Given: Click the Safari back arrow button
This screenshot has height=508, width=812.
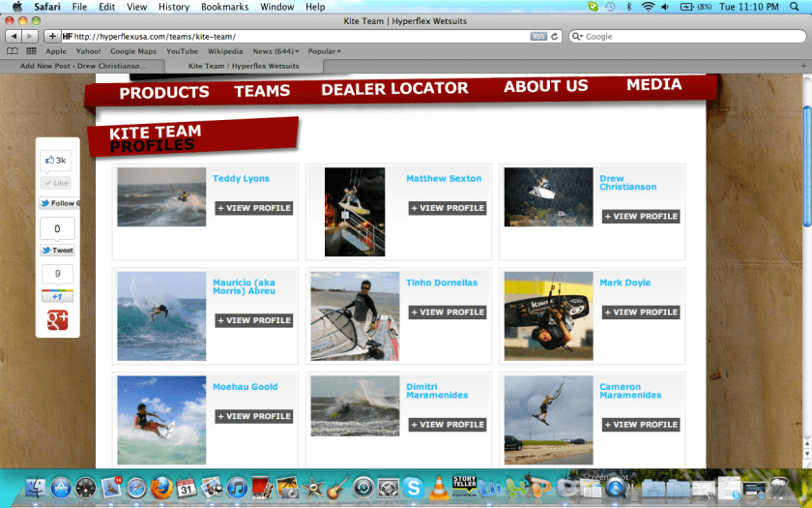Looking at the screenshot, I should click(14, 36).
